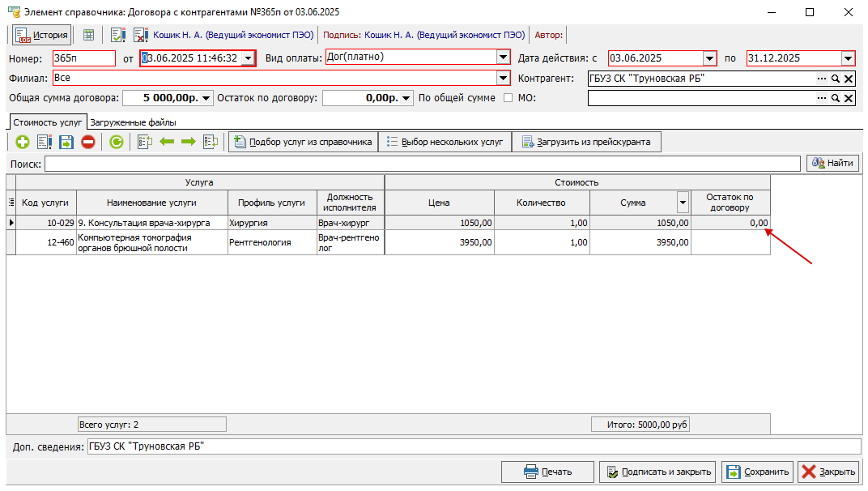Click Выбор нескольких услуг button
Image resolution: width=868 pixels, height=491 pixels.
click(x=445, y=142)
